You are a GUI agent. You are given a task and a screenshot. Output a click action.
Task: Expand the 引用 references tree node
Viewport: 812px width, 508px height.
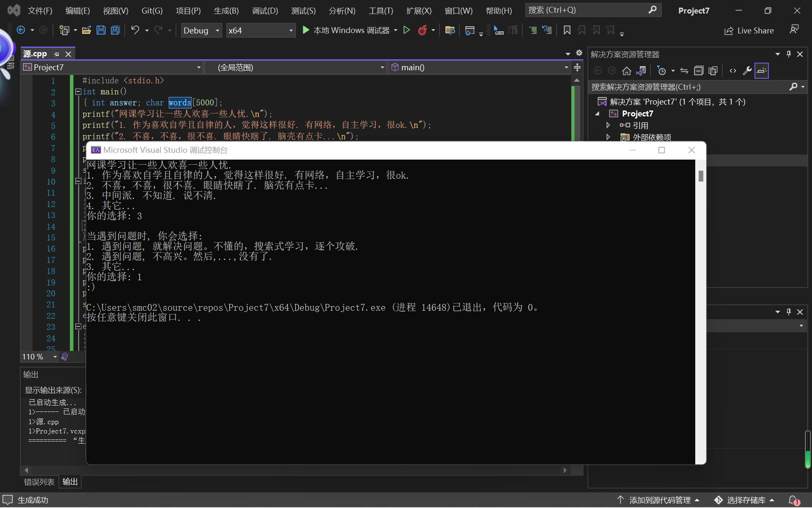608,125
